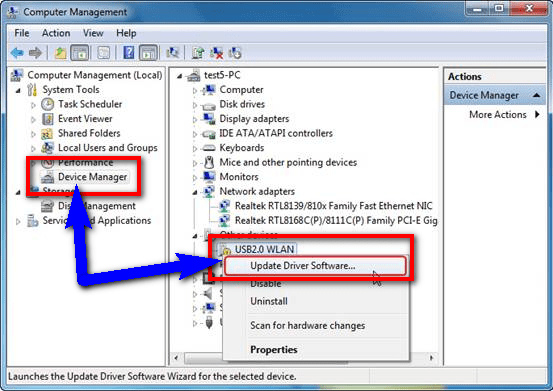
Task: Expand the Event Viewer node arrow
Action: pyautogui.click(x=33, y=120)
